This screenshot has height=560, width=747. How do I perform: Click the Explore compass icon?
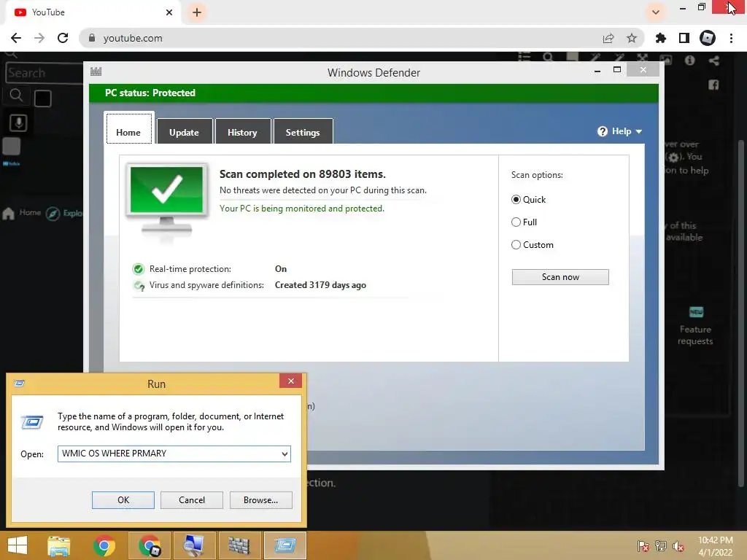[53, 214]
